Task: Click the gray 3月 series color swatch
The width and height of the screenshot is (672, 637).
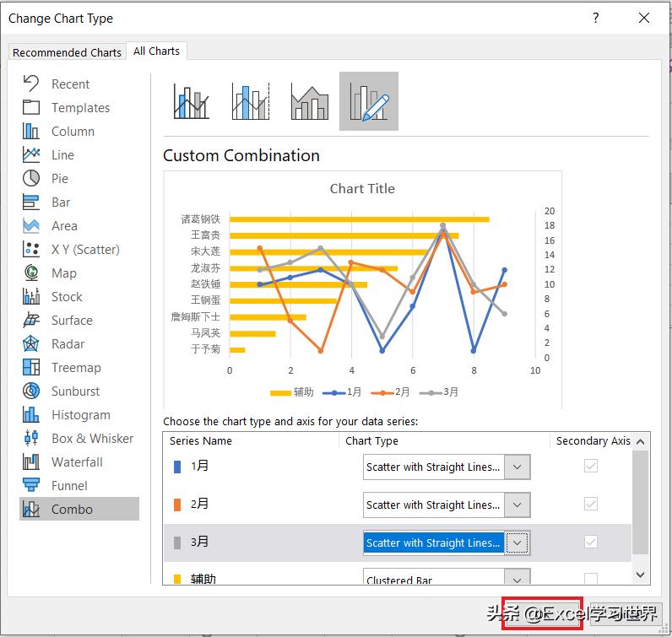Action: click(177, 543)
